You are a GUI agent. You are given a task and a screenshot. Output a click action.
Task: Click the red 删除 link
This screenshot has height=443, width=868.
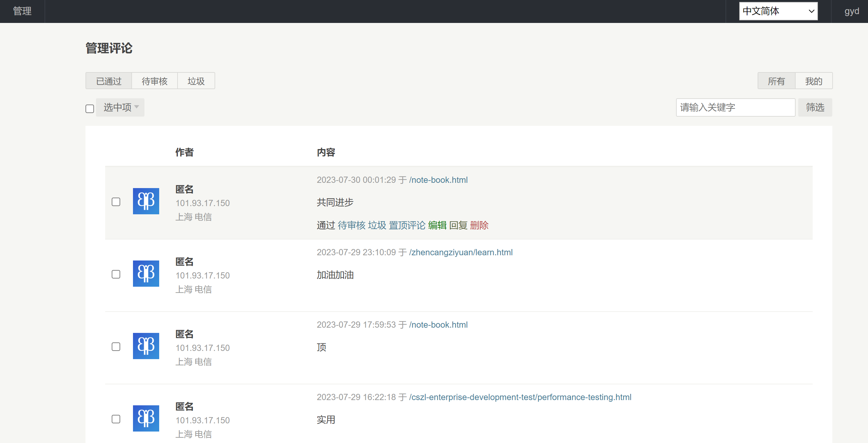tap(479, 225)
